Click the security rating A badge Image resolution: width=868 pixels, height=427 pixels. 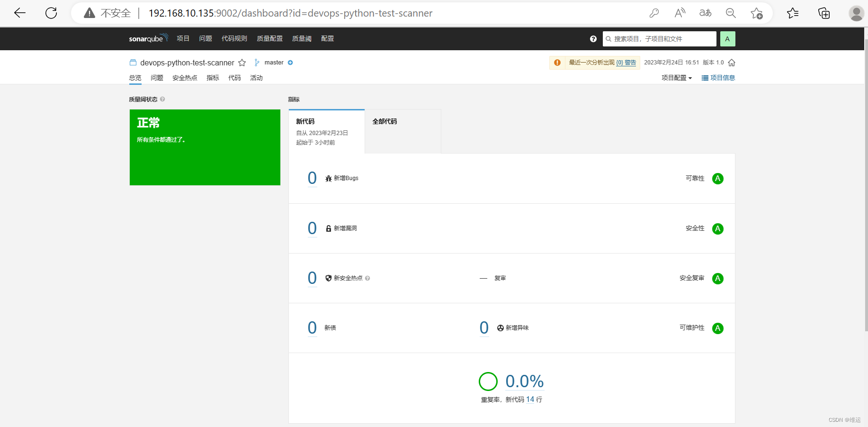pyautogui.click(x=718, y=229)
